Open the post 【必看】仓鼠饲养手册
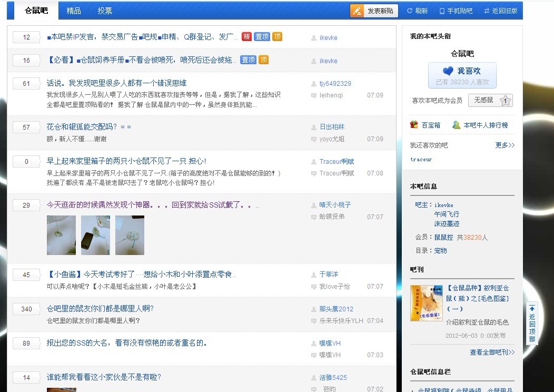The width and height of the screenshot is (554, 392). click(x=141, y=60)
